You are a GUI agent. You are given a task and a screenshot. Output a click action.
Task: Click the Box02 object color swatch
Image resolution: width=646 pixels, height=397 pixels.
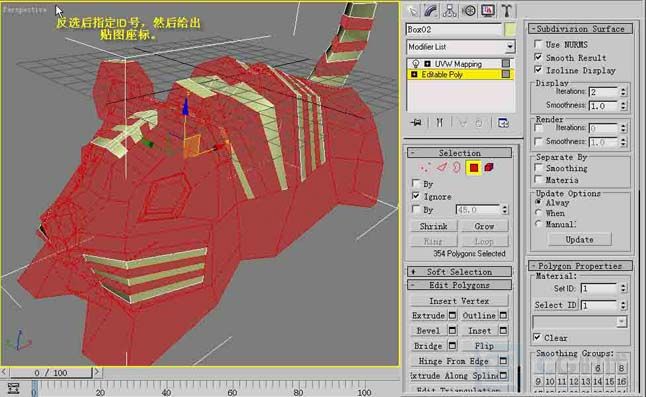pos(510,30)
